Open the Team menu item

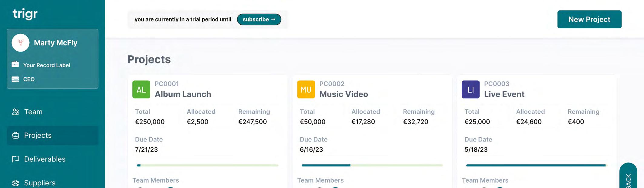click(x=33, y=112)
